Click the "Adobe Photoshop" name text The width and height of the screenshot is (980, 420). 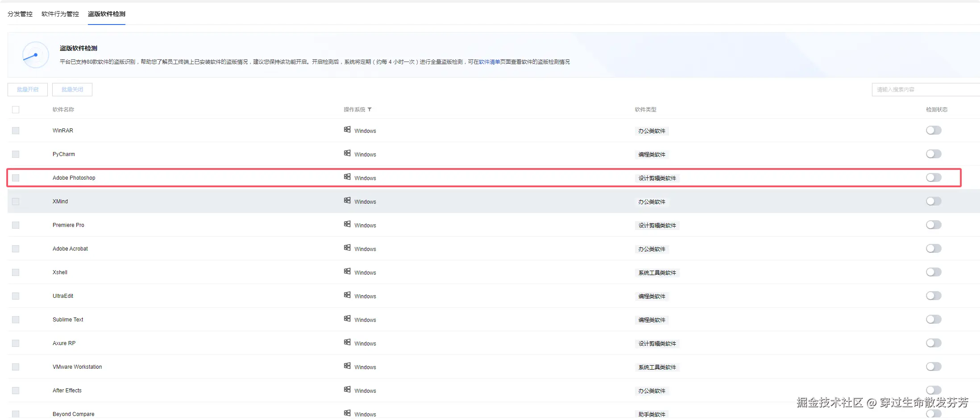pos(74,178)
